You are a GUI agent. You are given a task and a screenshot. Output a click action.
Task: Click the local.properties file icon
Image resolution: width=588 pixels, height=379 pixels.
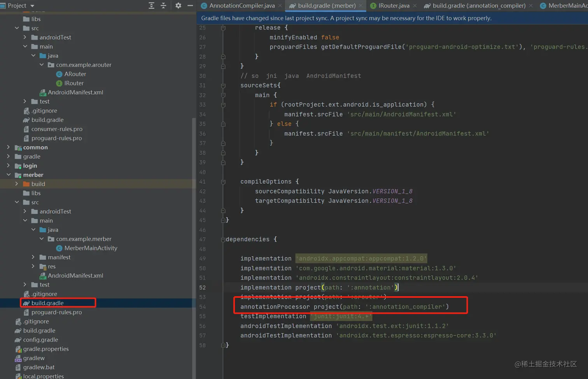[18, 376]
